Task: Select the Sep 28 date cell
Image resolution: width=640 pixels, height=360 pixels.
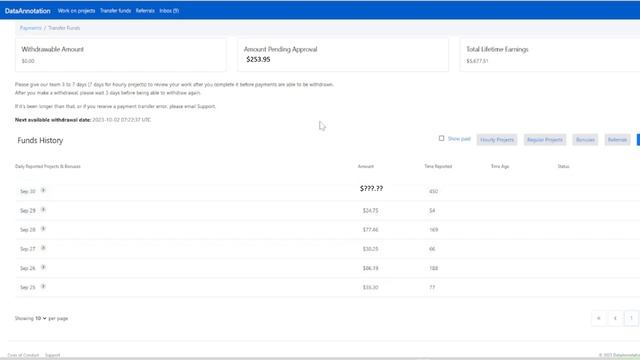Action: coord(28,230)
